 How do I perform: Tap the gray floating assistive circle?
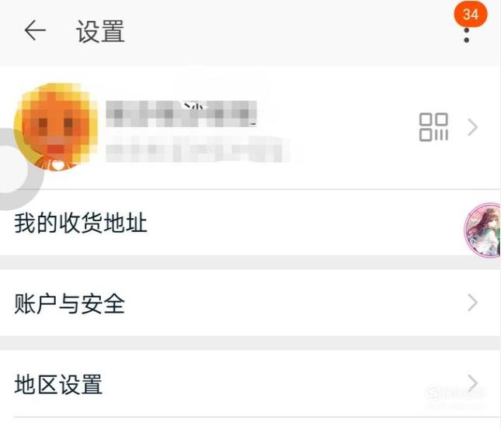pyautogui.click(x=18, y=169)
